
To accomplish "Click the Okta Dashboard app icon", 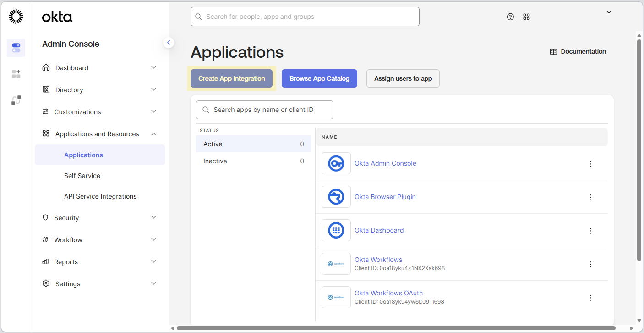I will [336, 230].
